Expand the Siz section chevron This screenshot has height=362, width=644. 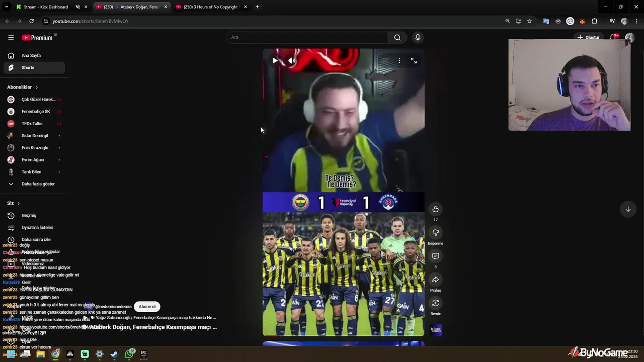click(18, 204)
